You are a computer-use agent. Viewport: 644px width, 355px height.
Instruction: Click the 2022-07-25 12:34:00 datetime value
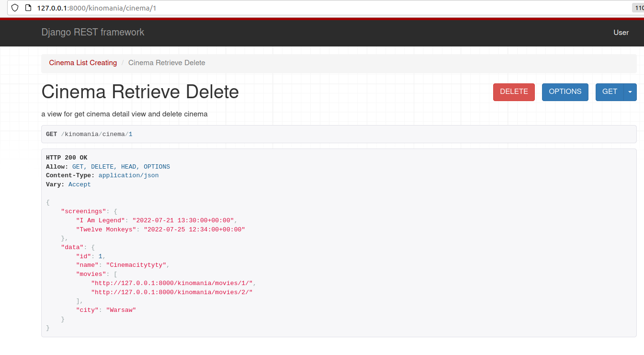pyautogui.click(x=194, y=229)
